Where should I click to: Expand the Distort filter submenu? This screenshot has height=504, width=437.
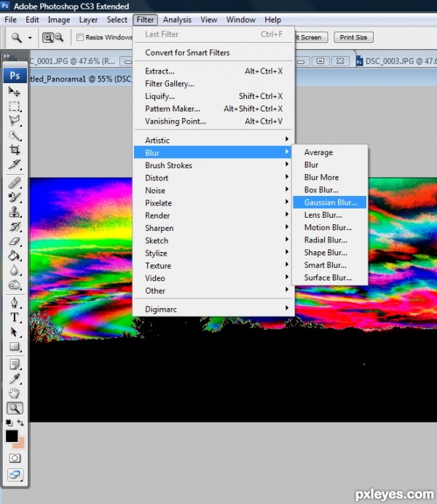213,178
